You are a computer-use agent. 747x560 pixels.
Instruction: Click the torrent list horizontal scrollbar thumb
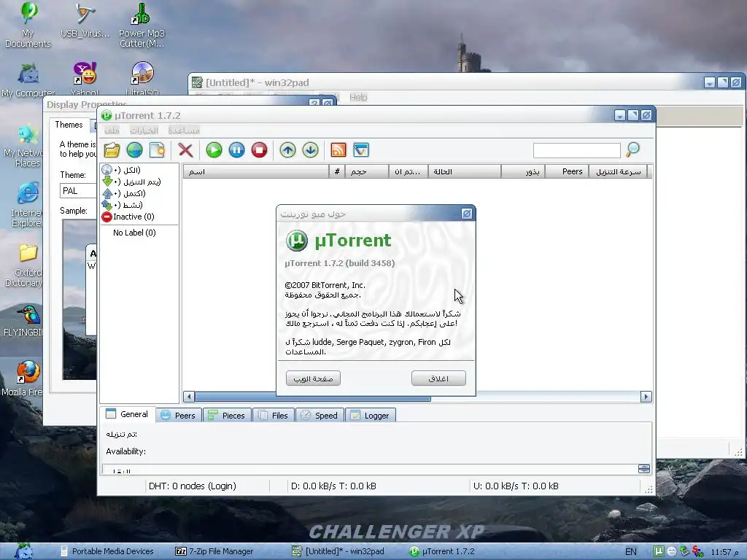(313, 397)
